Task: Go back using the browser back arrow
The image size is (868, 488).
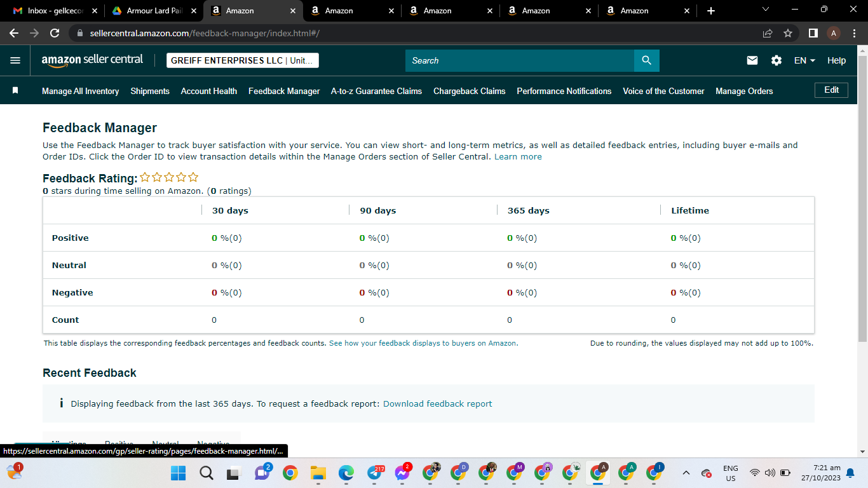Action: (14, 33)
